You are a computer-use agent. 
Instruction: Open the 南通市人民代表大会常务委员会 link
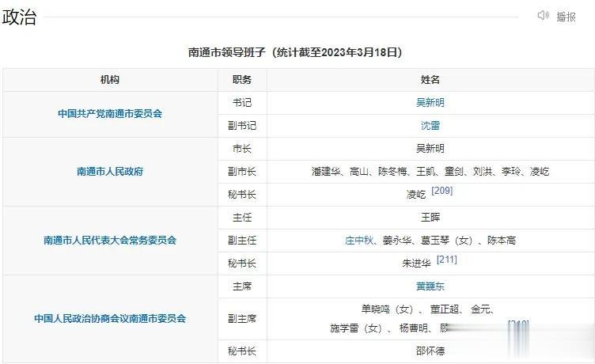[110, 241]
